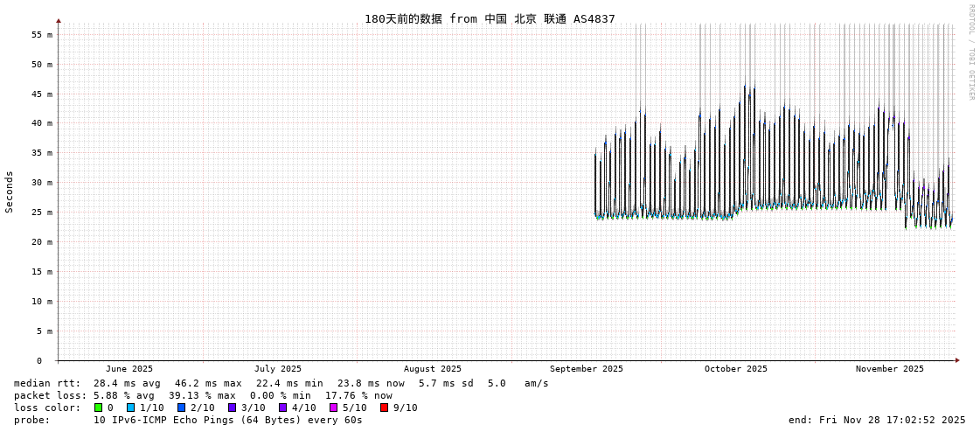Click the light blue 1/10 loss swatch
This screenshot has width=980, height=432.
click(x=130, y=408)
